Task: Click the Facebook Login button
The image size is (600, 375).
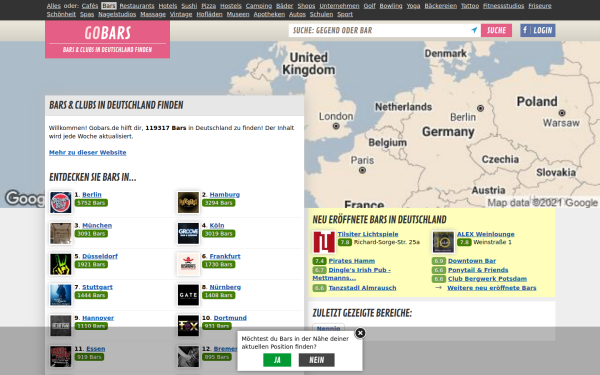Action: click(538, 31)
